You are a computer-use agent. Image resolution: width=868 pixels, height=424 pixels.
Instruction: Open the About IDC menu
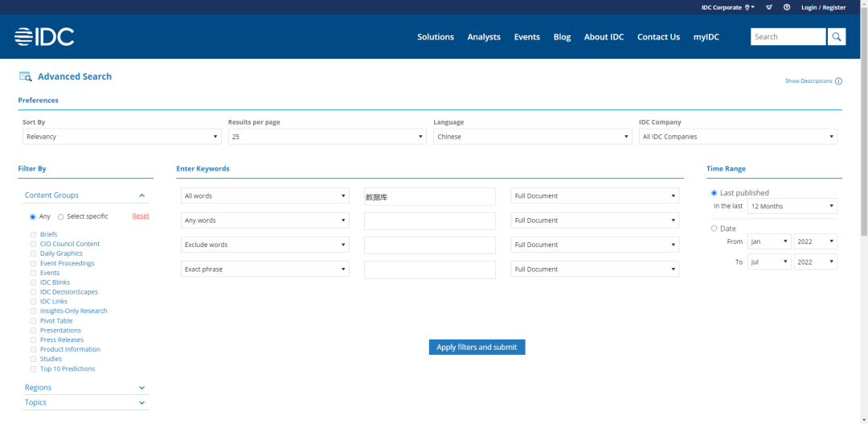[604, 36]
